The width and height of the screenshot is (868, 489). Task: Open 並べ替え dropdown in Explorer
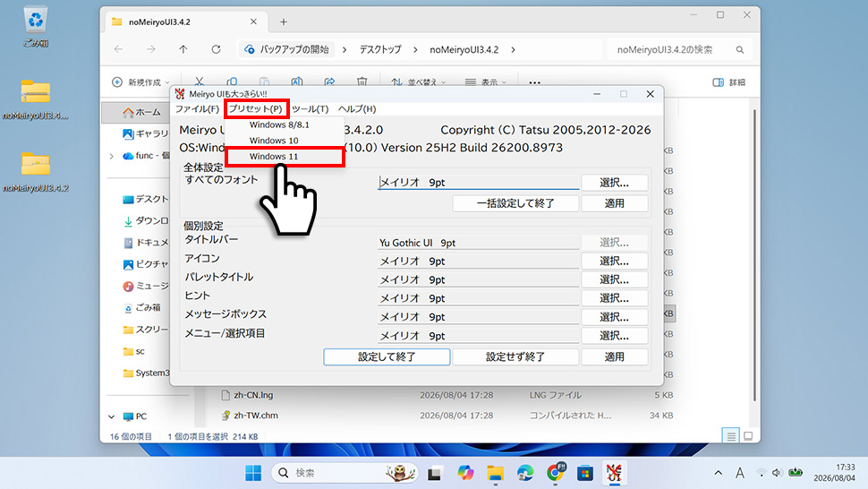[x=419, y=82]
